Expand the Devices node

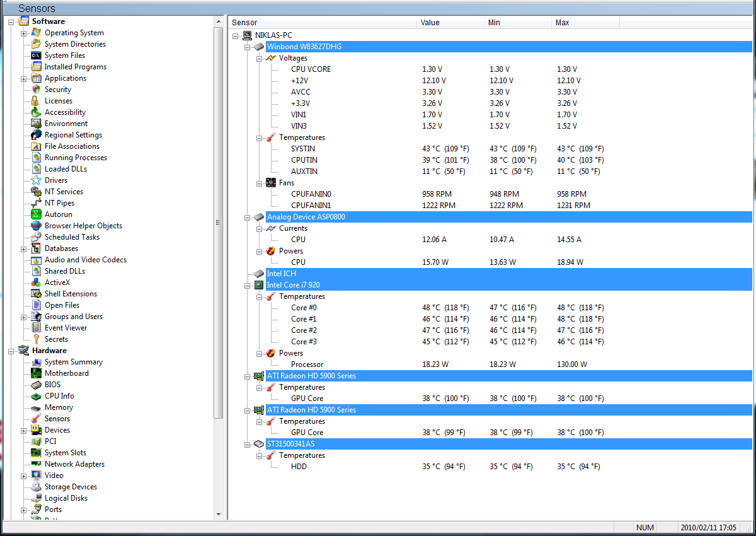(24, 430)
